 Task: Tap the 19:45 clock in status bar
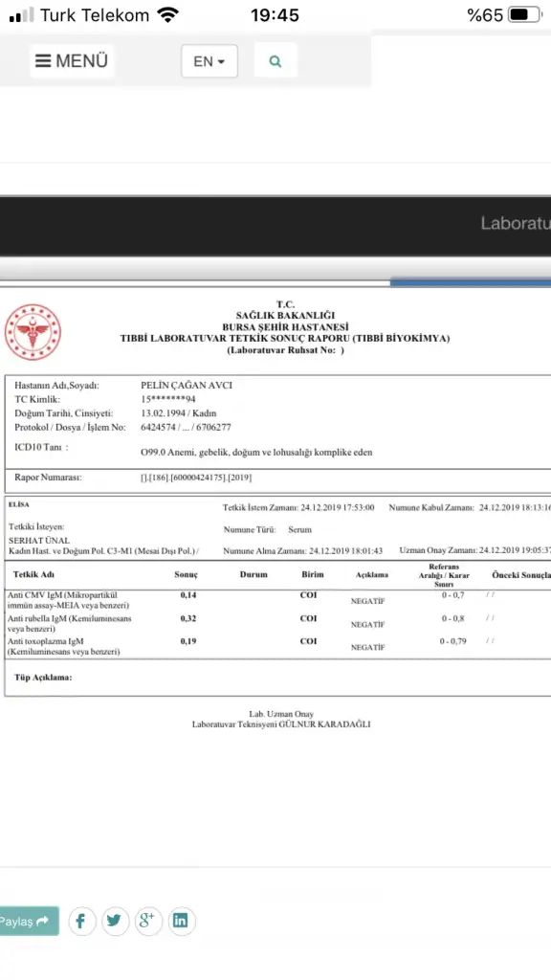click(275, 15)
